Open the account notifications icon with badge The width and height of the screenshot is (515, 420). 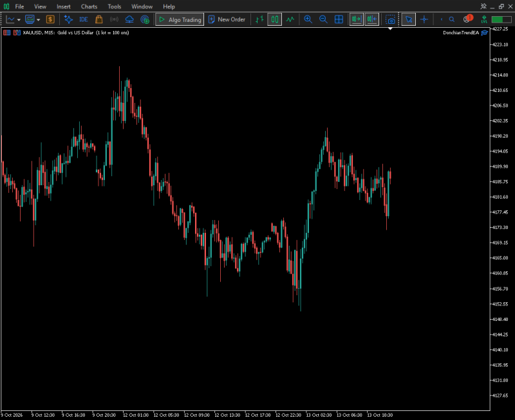[x=468, y=19]
